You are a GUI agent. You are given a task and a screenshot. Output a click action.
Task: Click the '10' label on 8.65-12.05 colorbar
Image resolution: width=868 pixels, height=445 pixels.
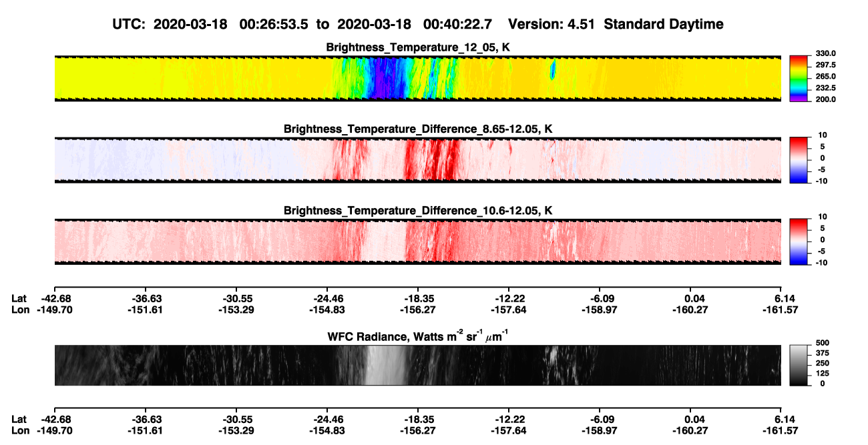tap(822, 135)
